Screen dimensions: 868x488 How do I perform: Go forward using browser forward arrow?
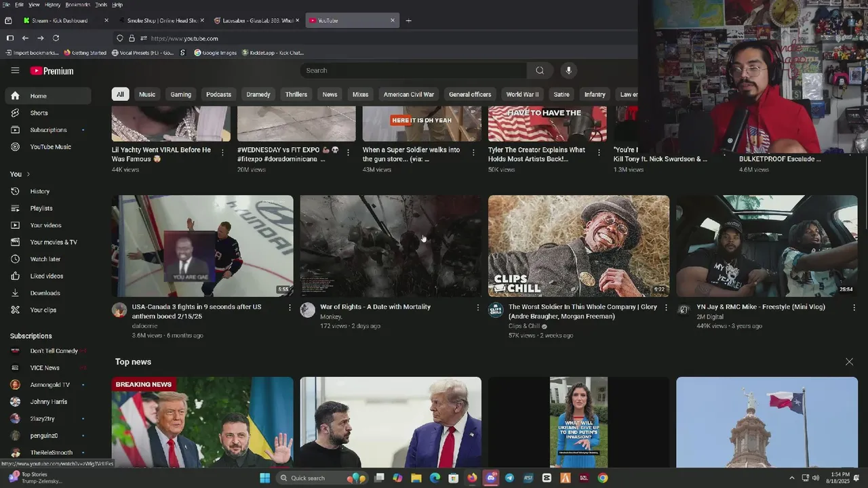click(41, 38)
